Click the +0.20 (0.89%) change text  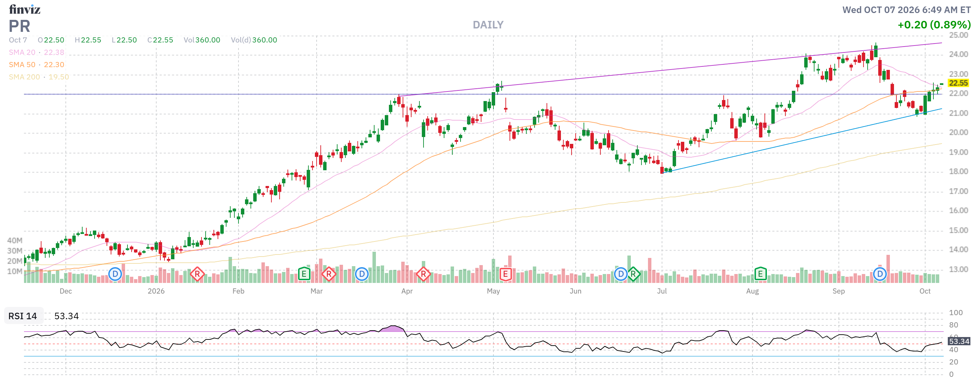click(x=934, y=25)
